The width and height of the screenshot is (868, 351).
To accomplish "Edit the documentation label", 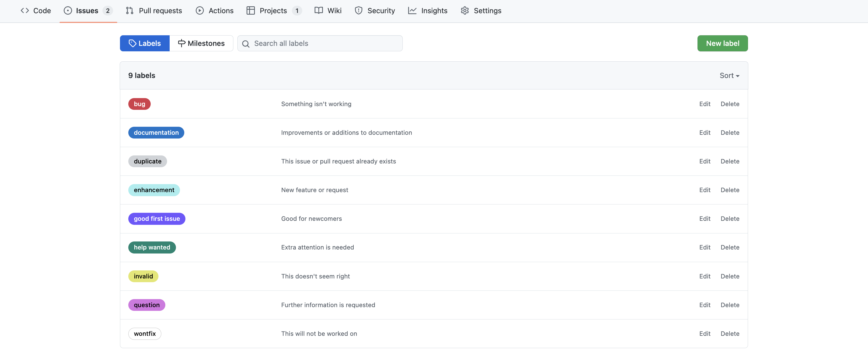I will coord(705,132).
